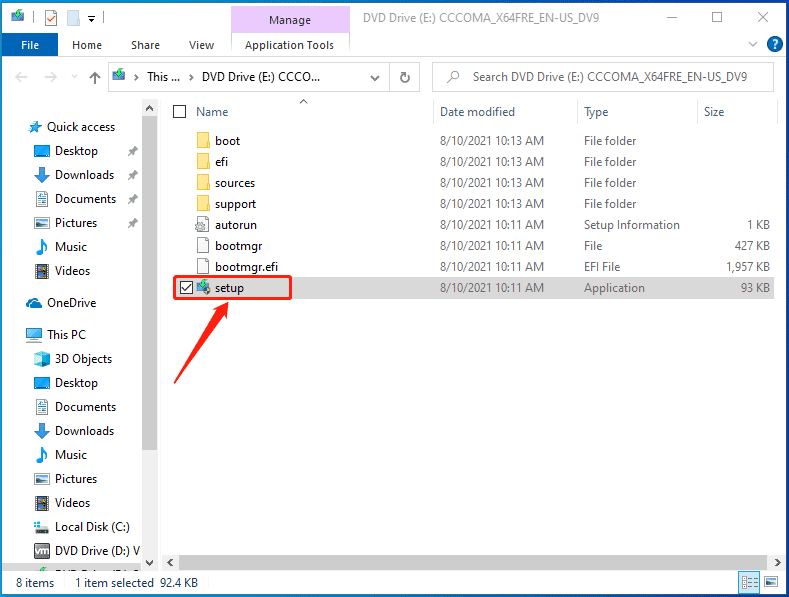Select the boot folder icon
Image resolution: width=789 pixels, height=597 pixels.
pyautogui.click(x=203, y=140)
